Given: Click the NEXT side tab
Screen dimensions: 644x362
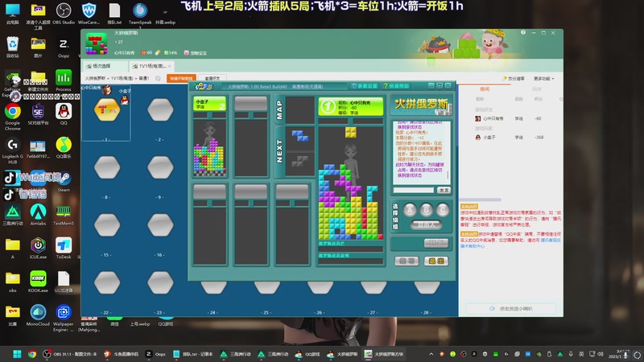Looking at the screenshot, I should coord(279,151).
